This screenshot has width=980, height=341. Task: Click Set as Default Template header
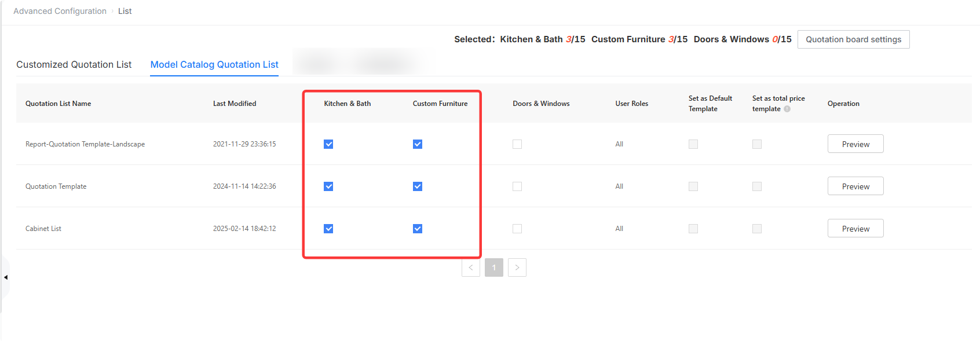tap(710, 104)
